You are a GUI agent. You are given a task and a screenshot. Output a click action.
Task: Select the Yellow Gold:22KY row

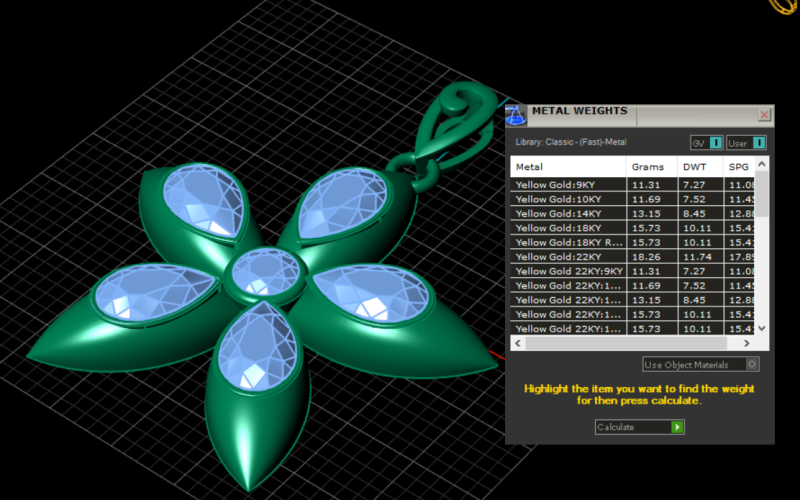click(x=632, y=257)
